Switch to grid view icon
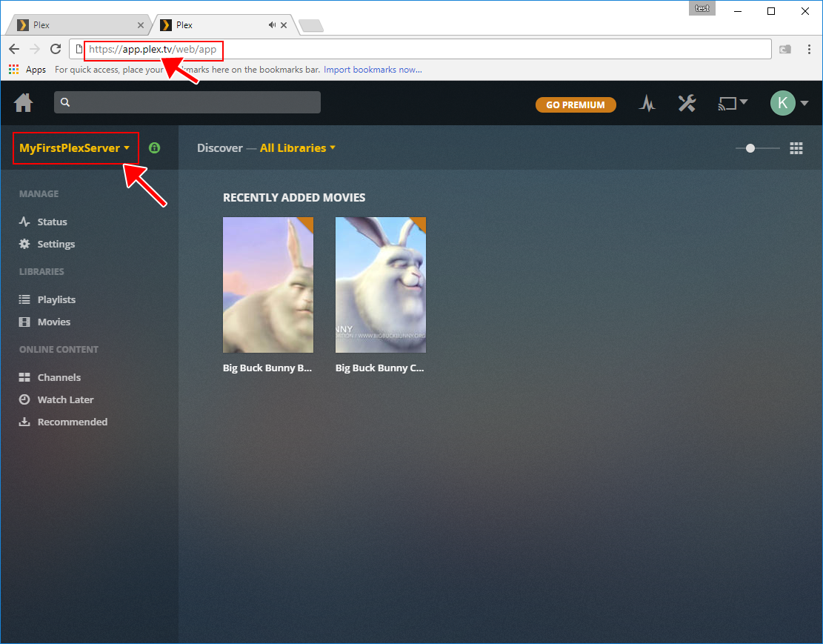Image resolution: width=823 pixels, height=644 pixels. tap(796, 148)
